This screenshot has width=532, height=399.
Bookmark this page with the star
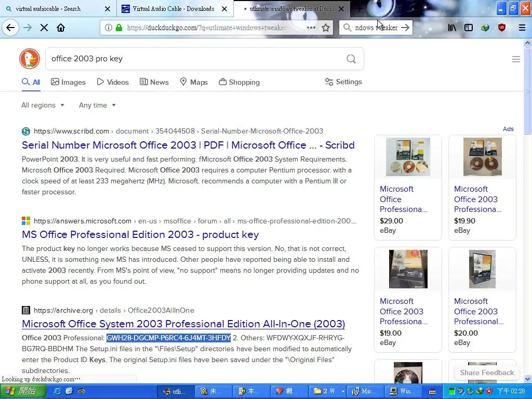click(x=326, y=28)
